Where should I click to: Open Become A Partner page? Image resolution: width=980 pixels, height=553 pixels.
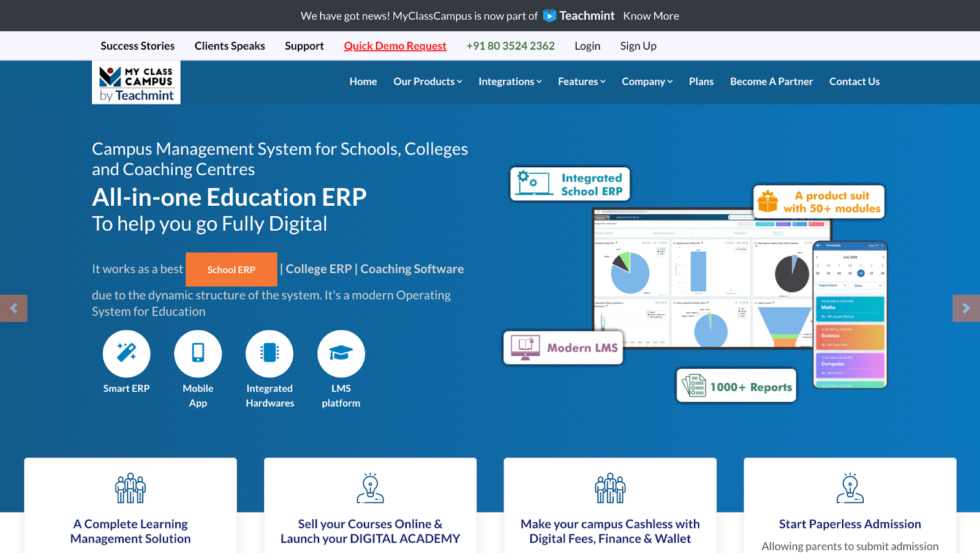click(772, 81)
